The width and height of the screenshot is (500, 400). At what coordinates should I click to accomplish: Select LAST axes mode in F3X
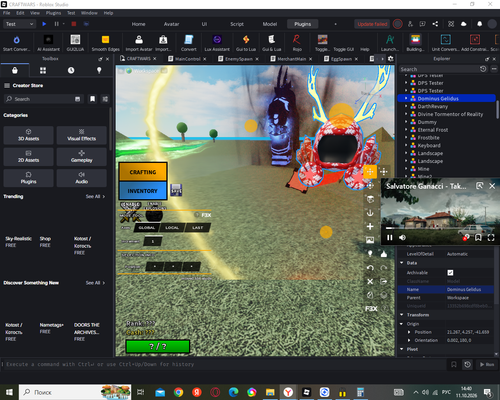pyautogui.click(x=197, y=228)
